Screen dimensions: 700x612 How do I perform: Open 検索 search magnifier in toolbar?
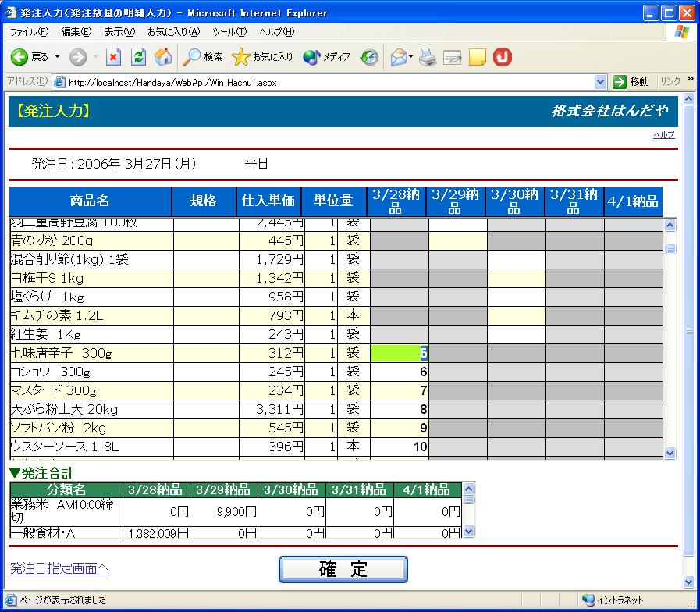[203, 57]
